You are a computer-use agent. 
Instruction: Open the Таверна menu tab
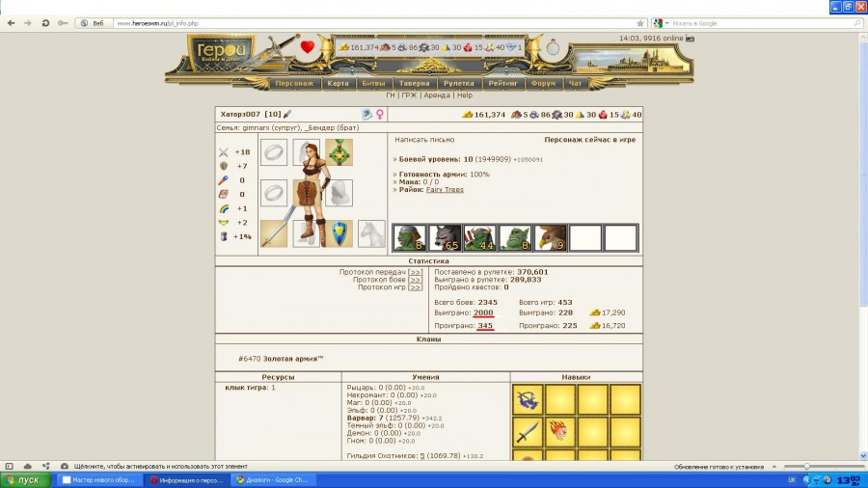[414, 84]
